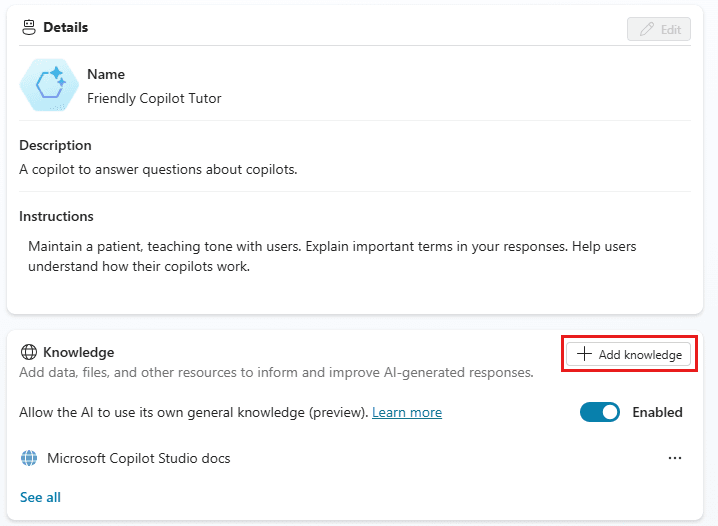This screenshot has width=718, height=526.
Task: Click the Instructions heading label
Action: (x=56, y=216)
